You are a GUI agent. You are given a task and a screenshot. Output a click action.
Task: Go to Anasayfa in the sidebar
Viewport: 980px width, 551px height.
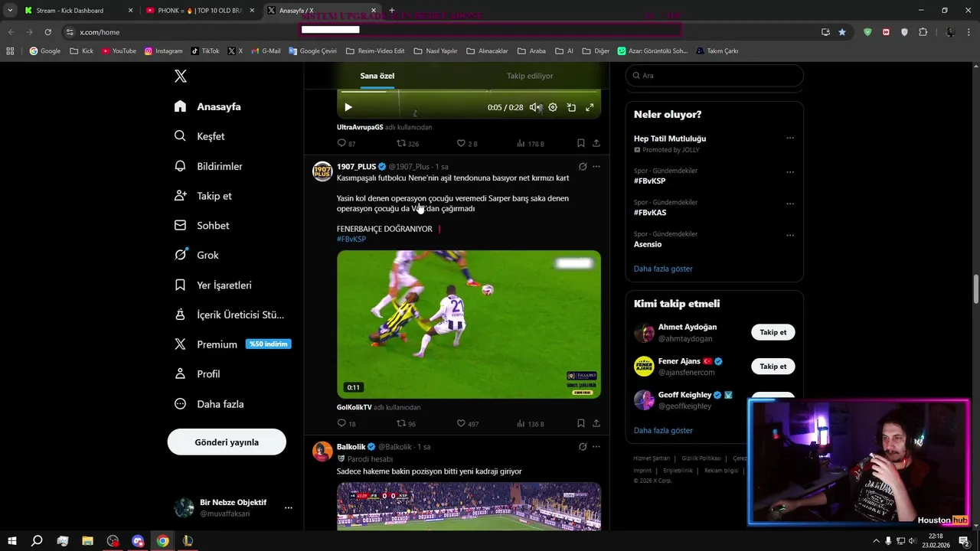click(x=208, y=106)
